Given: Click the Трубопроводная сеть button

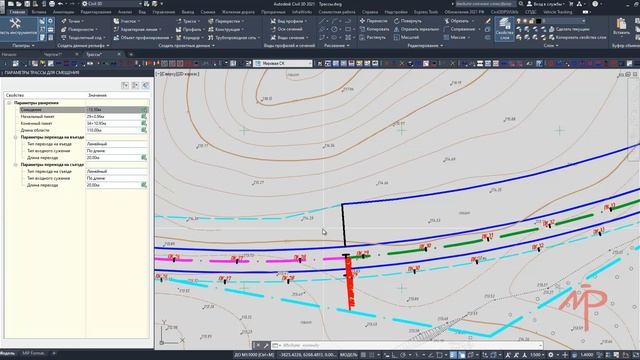Looking at the screenshot, I should click(x=233, y=37).
